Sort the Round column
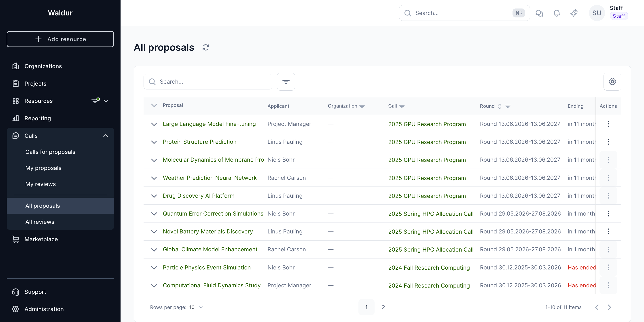 499,106
